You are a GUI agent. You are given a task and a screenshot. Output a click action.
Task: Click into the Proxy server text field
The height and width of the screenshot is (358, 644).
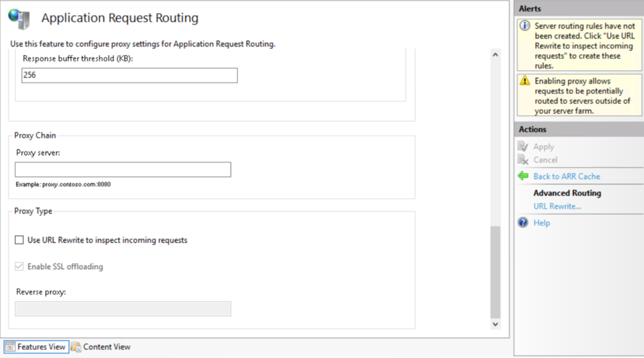coord(123,170)
